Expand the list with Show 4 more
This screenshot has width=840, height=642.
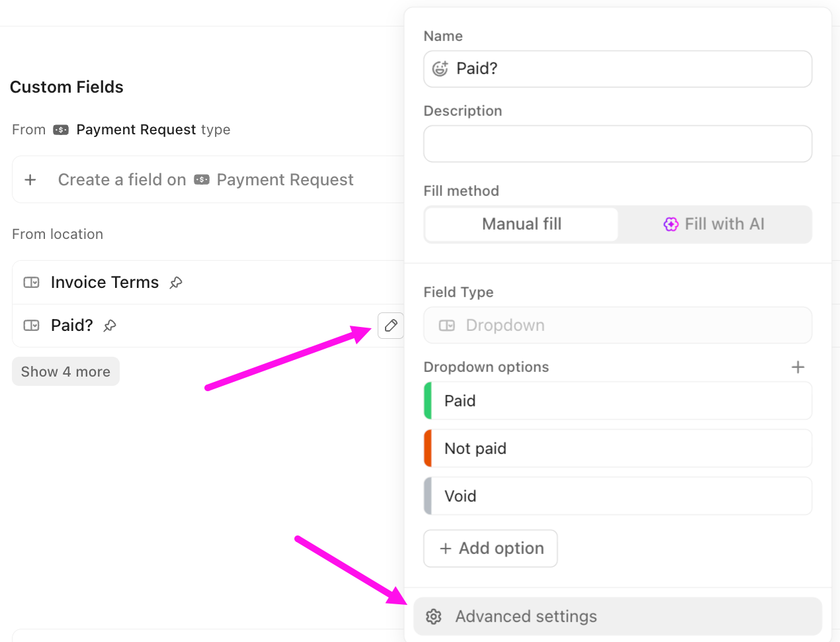coord(65,371)
